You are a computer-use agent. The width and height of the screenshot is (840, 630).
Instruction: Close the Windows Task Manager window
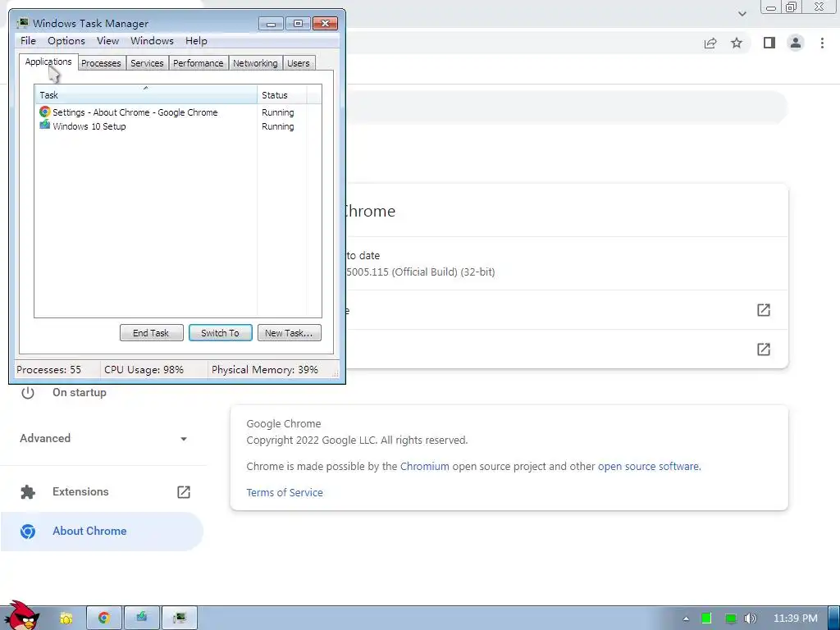pyautogui.click(x=325, y=24)
